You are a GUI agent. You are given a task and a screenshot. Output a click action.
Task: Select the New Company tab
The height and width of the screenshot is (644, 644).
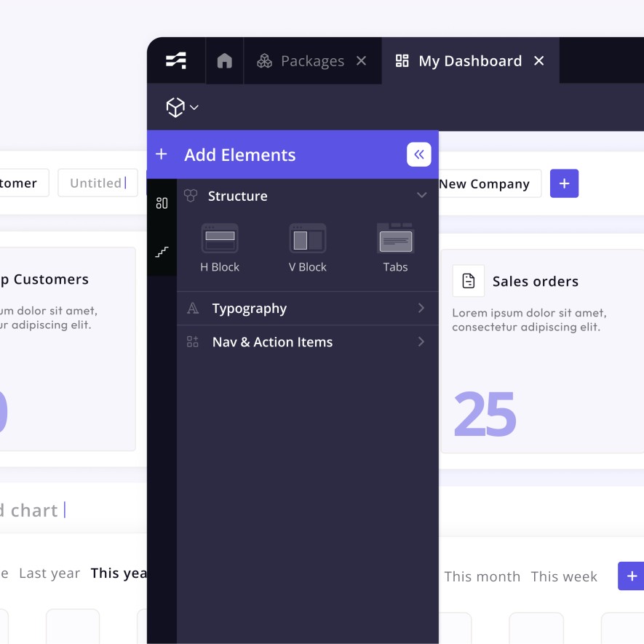(x=490, y=183)
